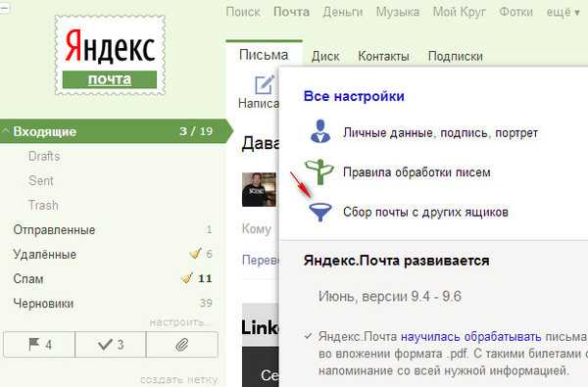Click the broom icon next to Спам

(x=187, y=278)
